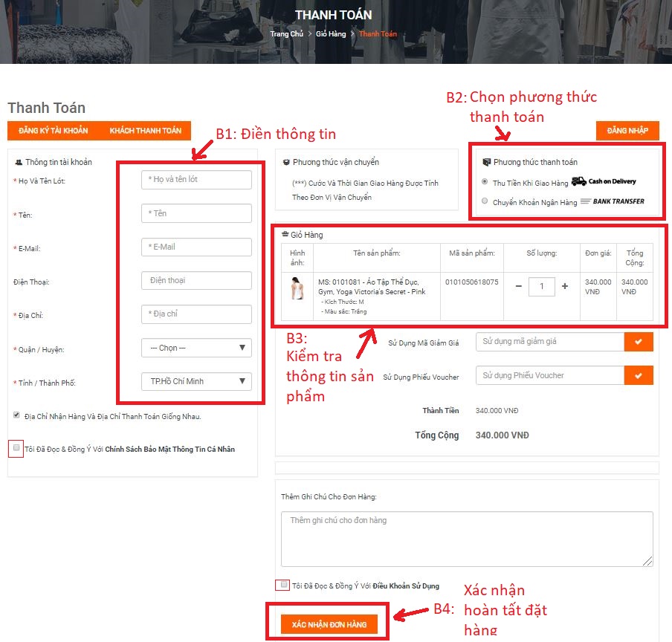Apply voucher with orange checkmark button
The image size is (672, 642).
[639, 376]
